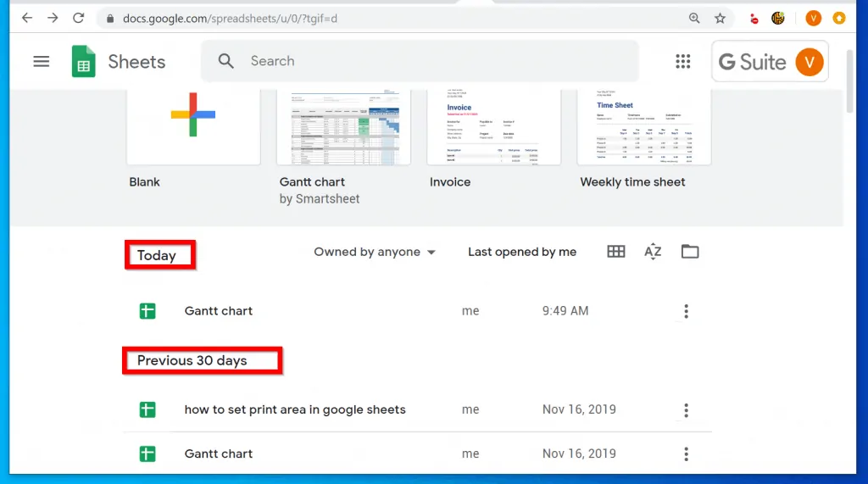Click the browser address bar URL
868x484 pixels.
[230, 19]
